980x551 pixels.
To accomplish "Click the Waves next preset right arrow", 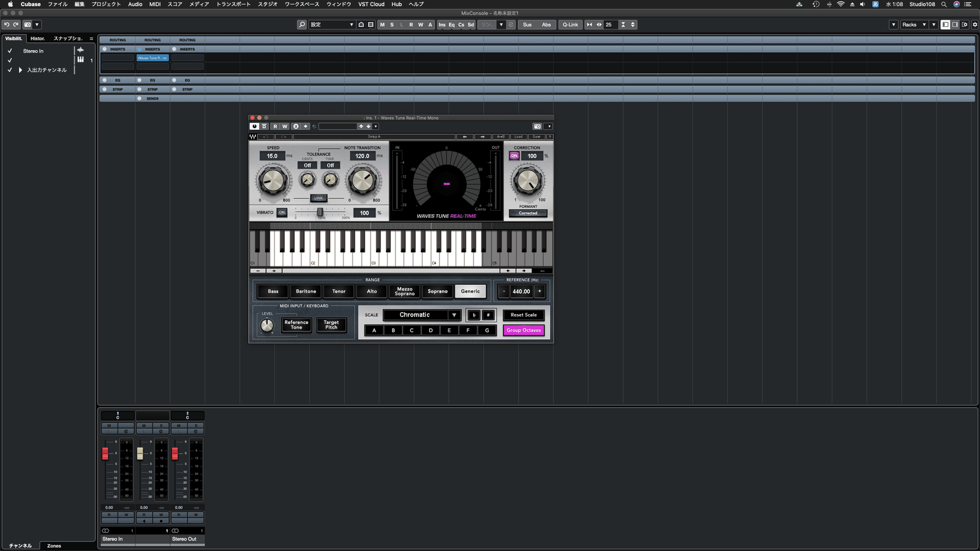I will 483,137.
